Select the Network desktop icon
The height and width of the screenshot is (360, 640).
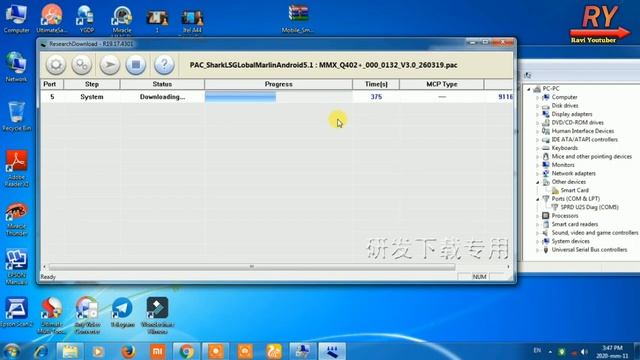pos(16,67)
